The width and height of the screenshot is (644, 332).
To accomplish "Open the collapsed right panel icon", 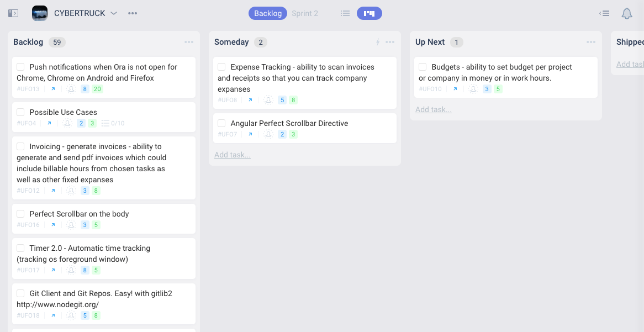I will coord(604,13).
